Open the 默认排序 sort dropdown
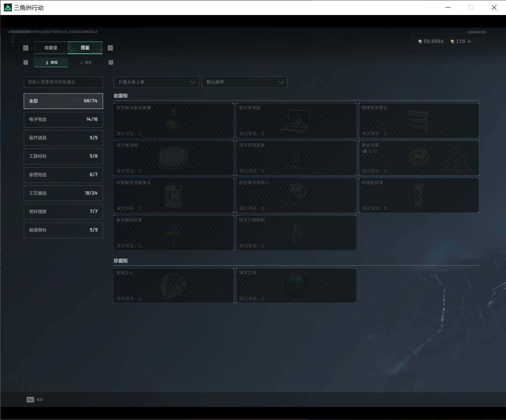Screen dimensions: 506x420 [x=245, y=82]
